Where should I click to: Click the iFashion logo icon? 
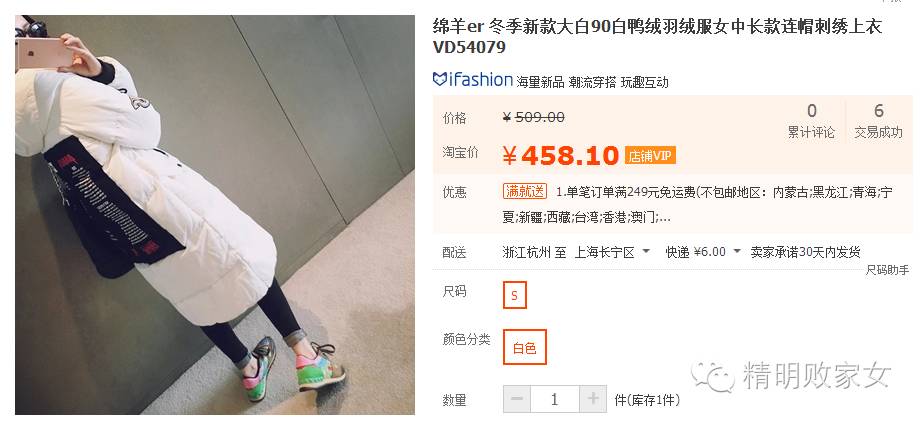473,79
